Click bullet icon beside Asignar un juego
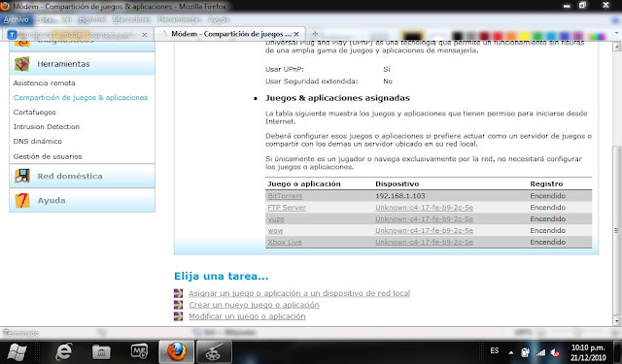This screenshot has height=364, width=622. pos(179,293)
